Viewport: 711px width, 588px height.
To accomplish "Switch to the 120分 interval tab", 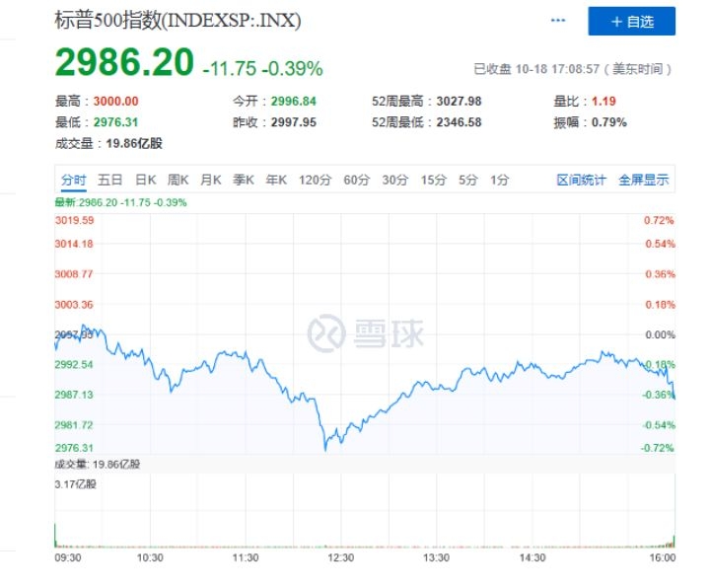I will click(x=316, y=180).
